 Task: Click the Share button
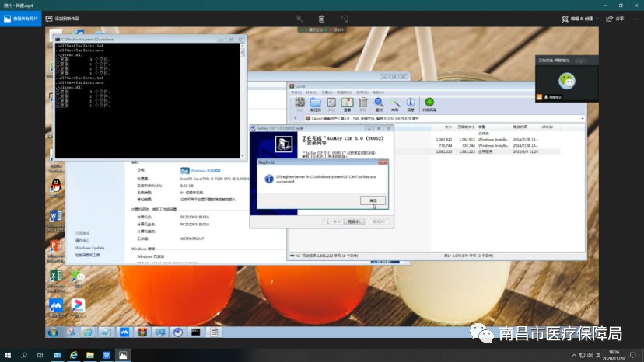pos(615,18)
